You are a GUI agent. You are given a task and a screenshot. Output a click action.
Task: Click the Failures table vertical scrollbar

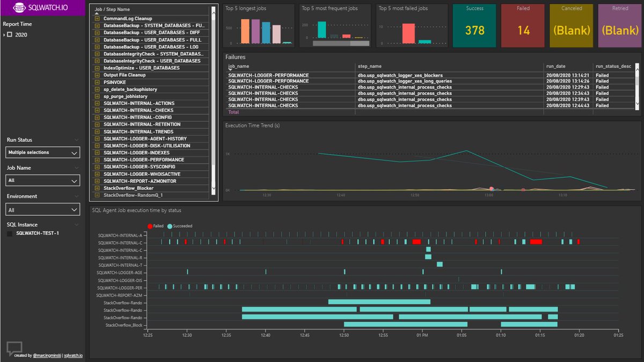click(x=638, y=87)
